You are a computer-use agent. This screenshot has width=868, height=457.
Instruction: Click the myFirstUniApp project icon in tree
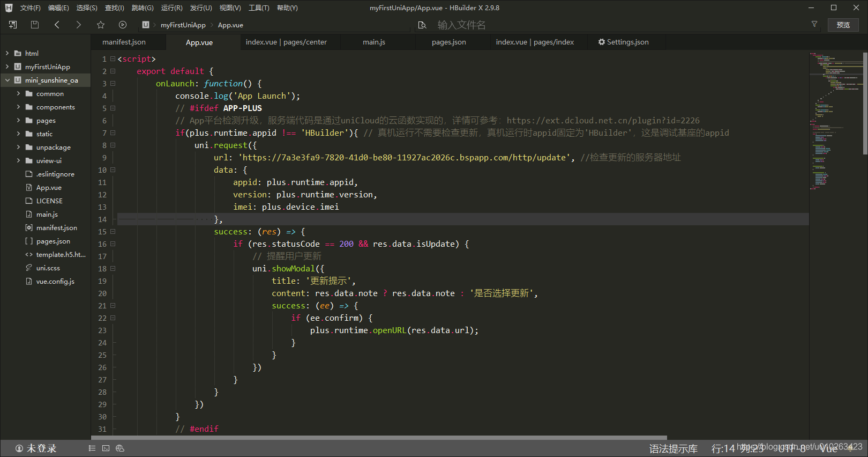[18, 67]
